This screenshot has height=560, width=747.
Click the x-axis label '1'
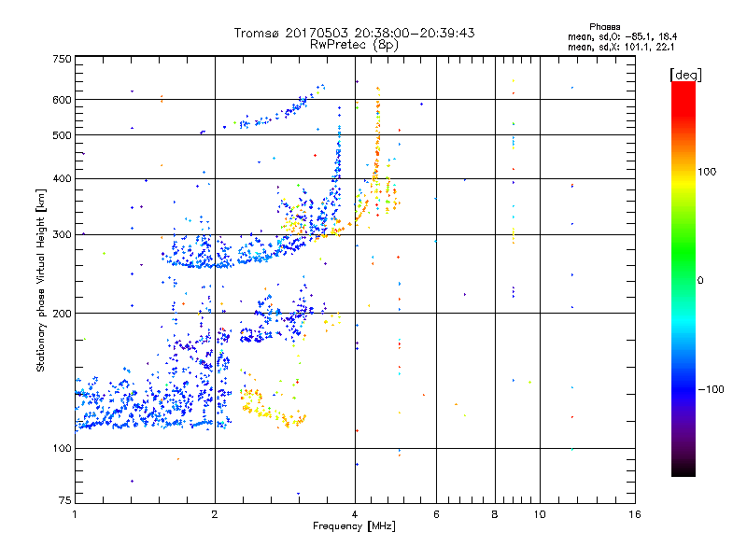[76, 514]
